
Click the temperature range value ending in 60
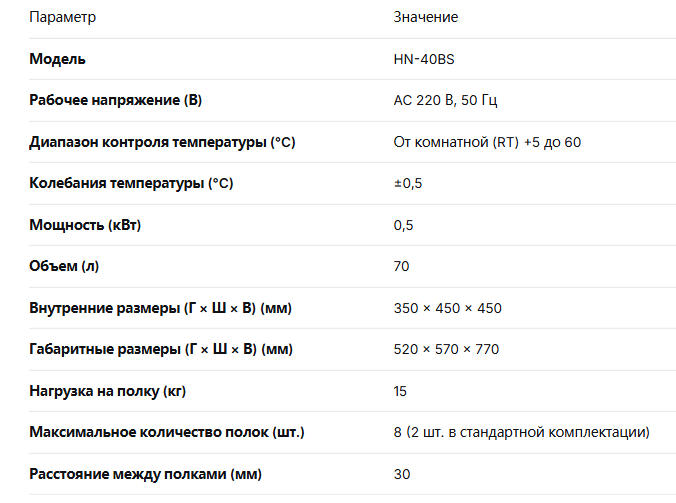point(487,142)
